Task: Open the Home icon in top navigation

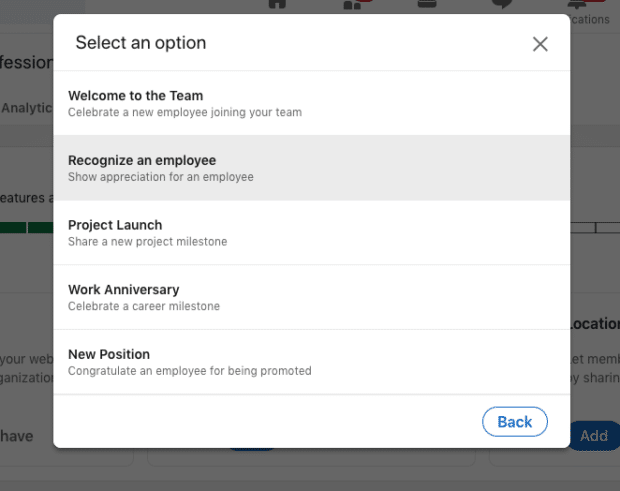Action: tap(277, 4)
